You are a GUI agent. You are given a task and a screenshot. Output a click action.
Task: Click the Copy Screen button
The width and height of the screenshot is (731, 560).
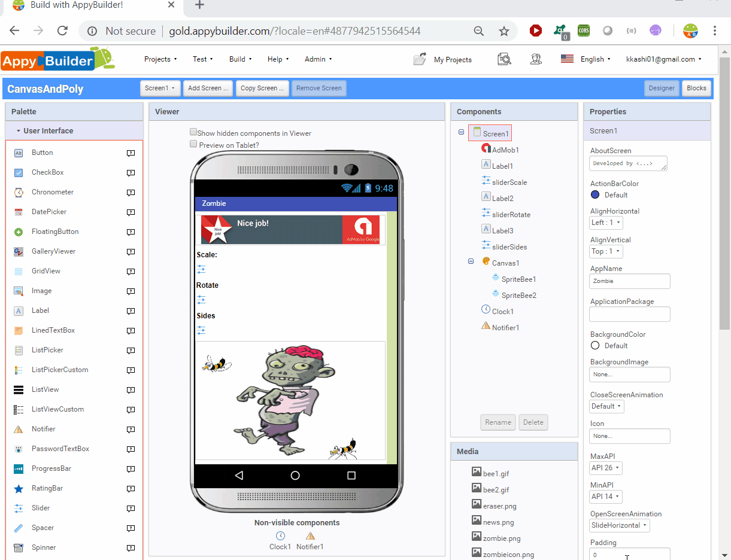[263, 88]
